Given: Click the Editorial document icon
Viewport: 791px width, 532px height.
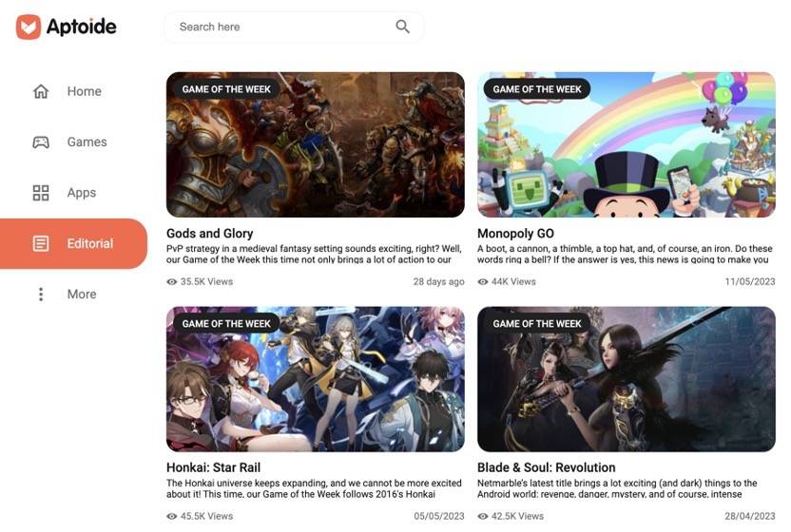Looking at the screenshot, I should [41, 243].
